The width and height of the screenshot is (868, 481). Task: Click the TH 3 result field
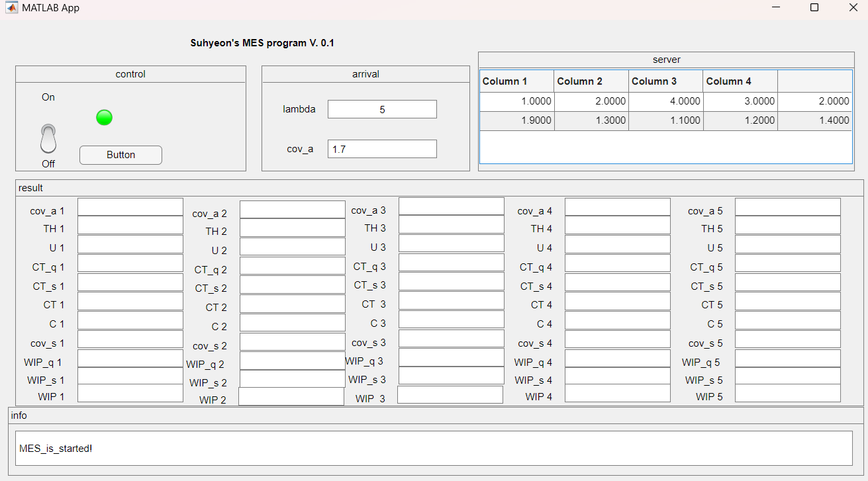(x=452, y=224)
